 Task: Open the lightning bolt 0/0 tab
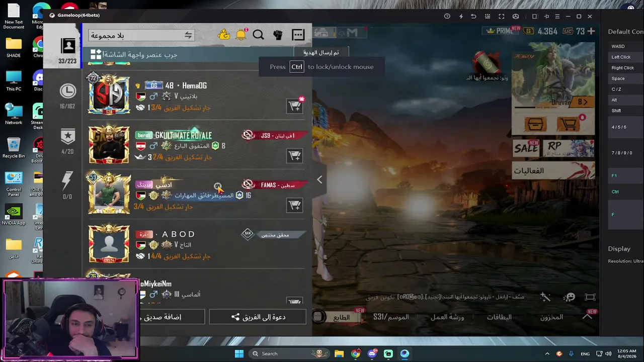(x=67, y=180)
